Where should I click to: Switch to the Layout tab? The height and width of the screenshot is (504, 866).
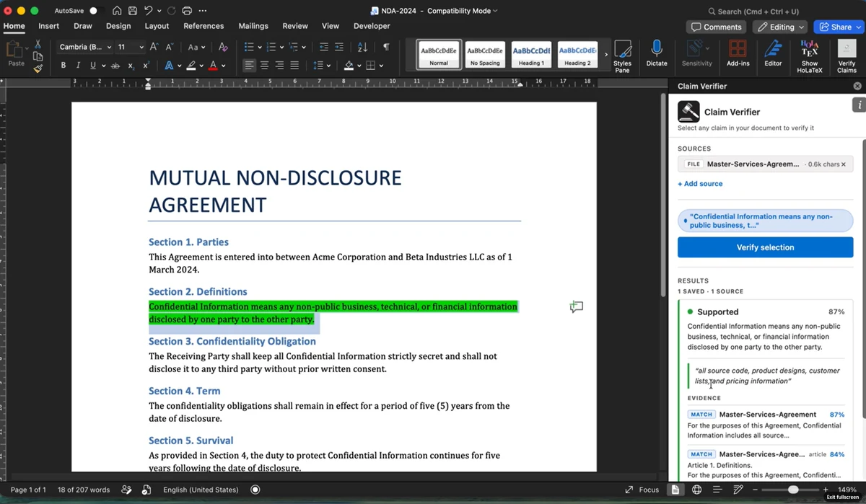pos(157,26)
